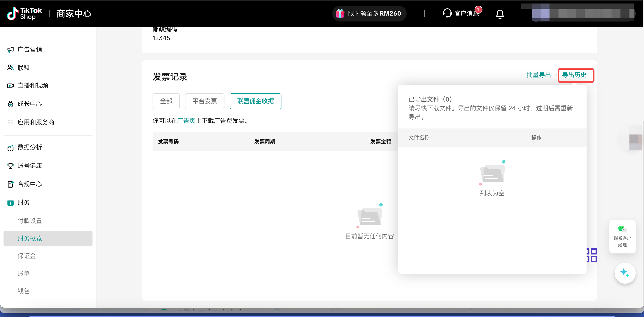
Task: Click the gift icon promo RM260
Action: tap(340, 14)
